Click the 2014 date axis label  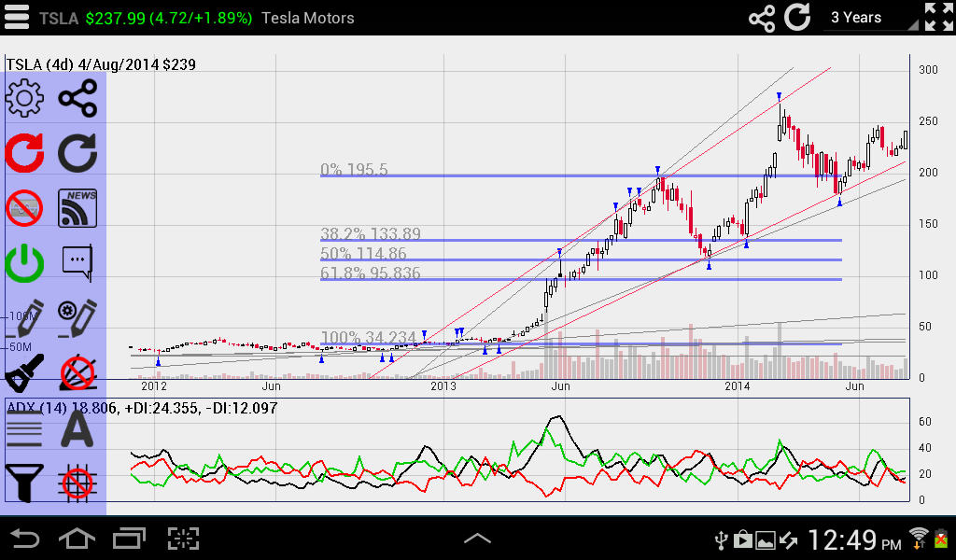point(738,386)
